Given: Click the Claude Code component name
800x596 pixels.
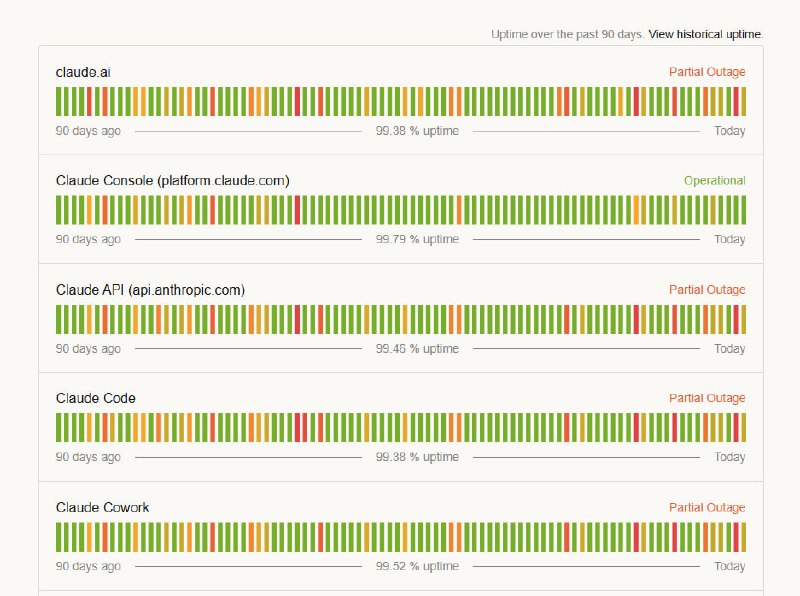Looking at the screenshot, I should (96, 399).
